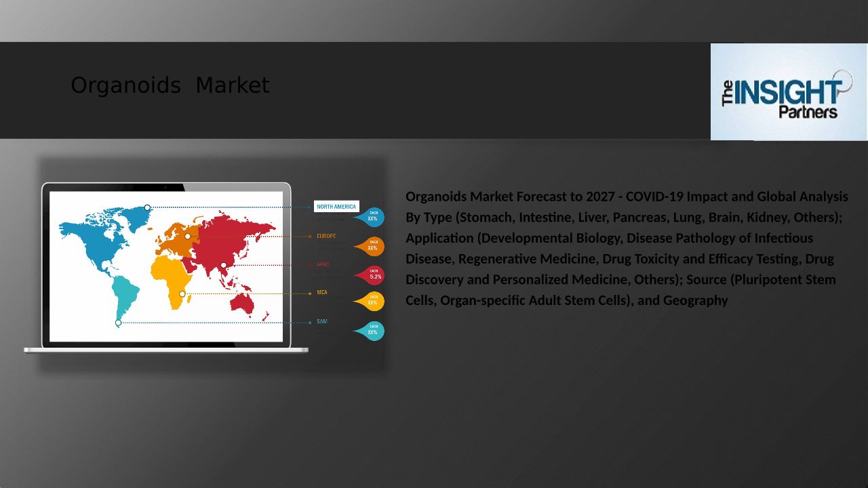This screenshot has width=868, height=488.
Task: Click the yellow Africa region on the map
Action: pos(168,274)
